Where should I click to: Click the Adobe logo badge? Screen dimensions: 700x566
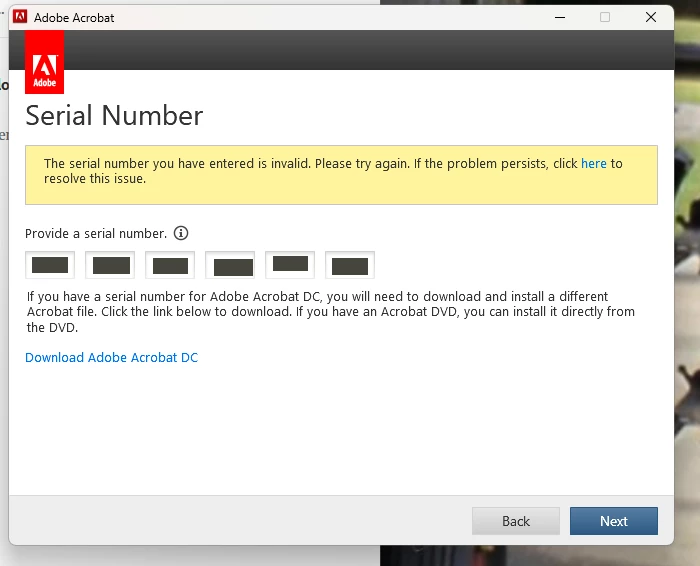pyautogui.click(x=44, y=62)
